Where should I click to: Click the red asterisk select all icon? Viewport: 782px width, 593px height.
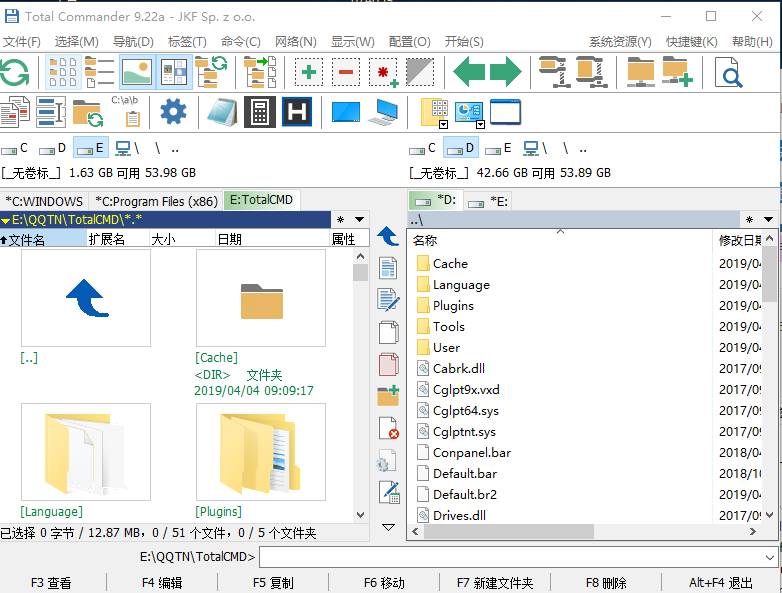click(x=384, y=72)
